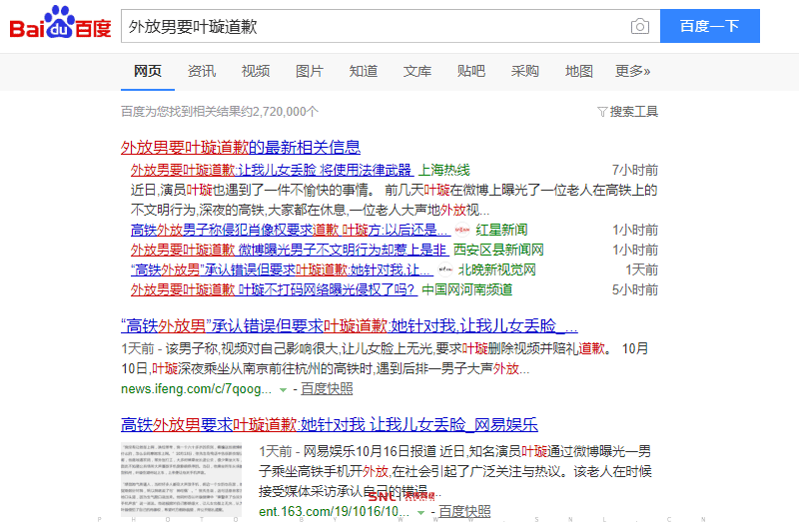Click the 红星新闻 source logo icon
Image resolution: width=799 pixels, height=532 pixels.
tap(462, 231)
